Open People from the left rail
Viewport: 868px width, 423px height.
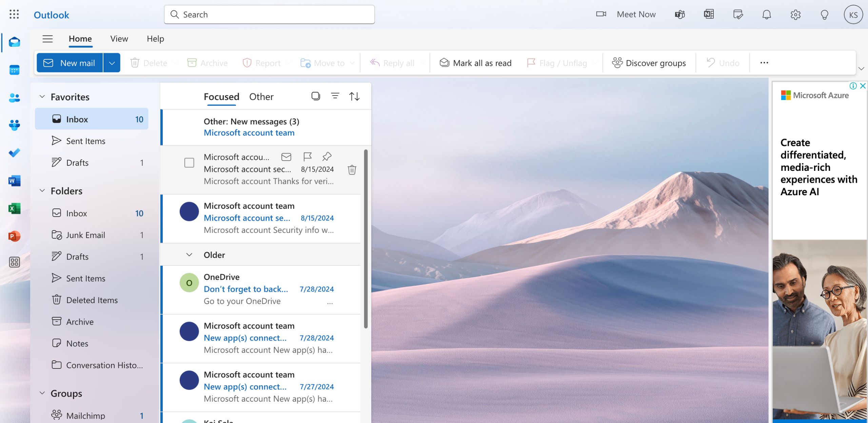click(14, 98)
